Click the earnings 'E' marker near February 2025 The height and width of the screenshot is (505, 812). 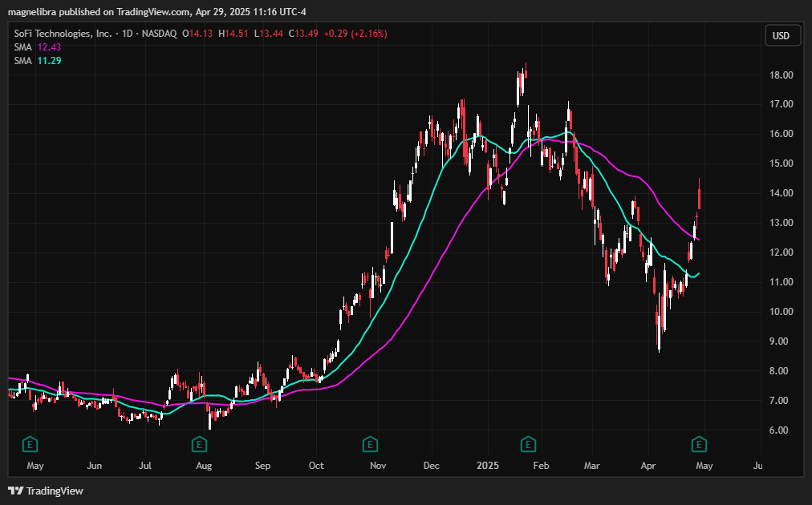tap(528, 444)
